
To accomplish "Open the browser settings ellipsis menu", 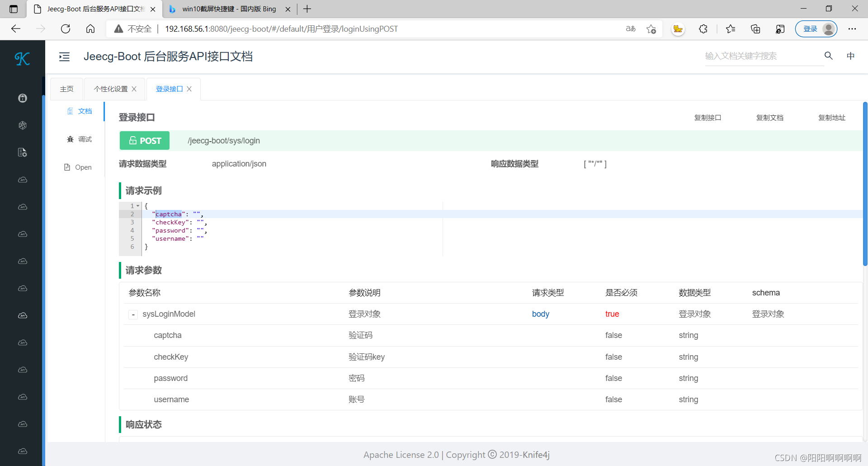I will pos(852,29).
